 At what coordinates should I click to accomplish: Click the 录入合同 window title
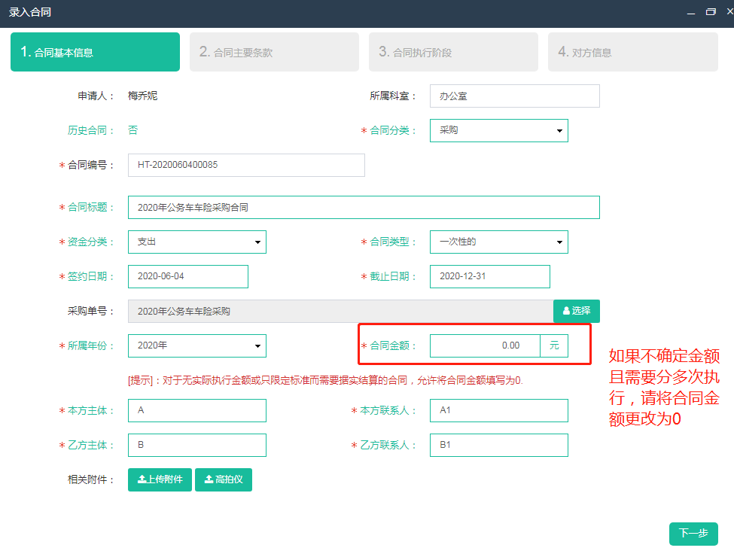click(x=30, y=12)
